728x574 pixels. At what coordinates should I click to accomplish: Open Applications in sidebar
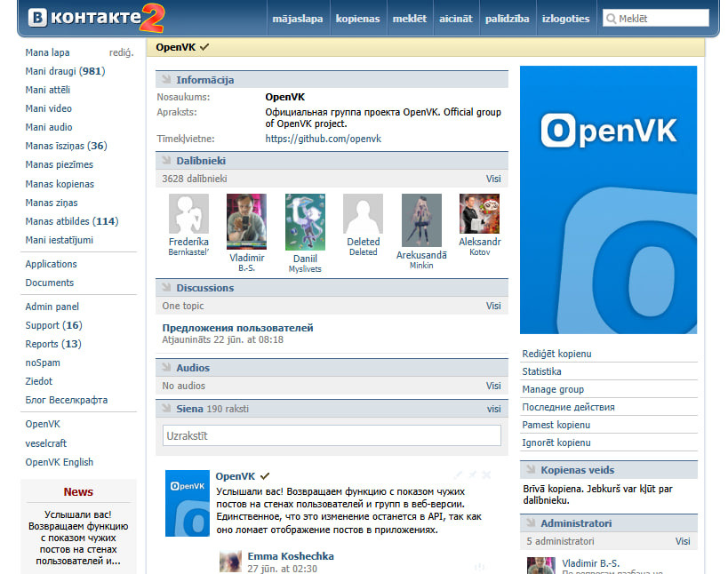click(51, 264)
